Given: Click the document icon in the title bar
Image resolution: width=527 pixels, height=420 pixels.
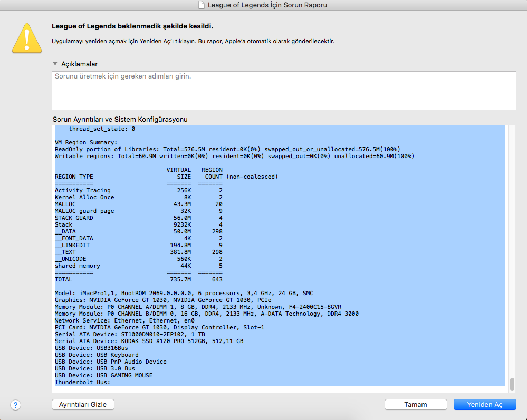Looking at the screenshot, I should click(201, 5).
